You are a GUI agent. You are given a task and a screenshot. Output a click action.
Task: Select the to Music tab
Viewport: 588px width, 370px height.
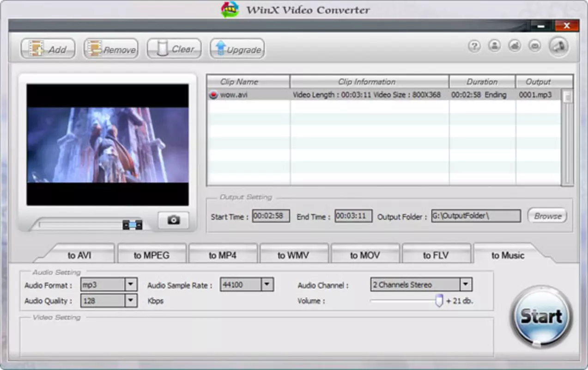[x=508, y=255]
